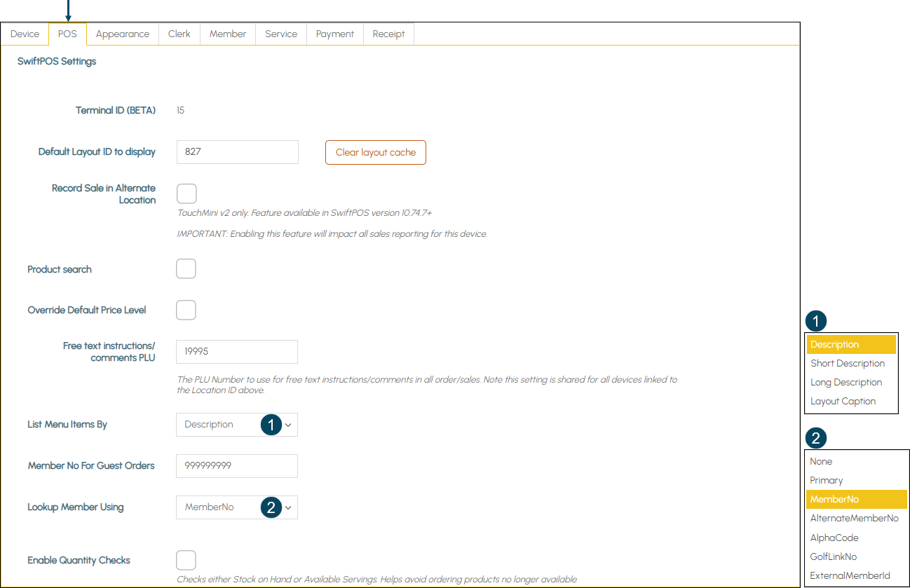Click the SwiftPOS Settings heading

[57, 62]
